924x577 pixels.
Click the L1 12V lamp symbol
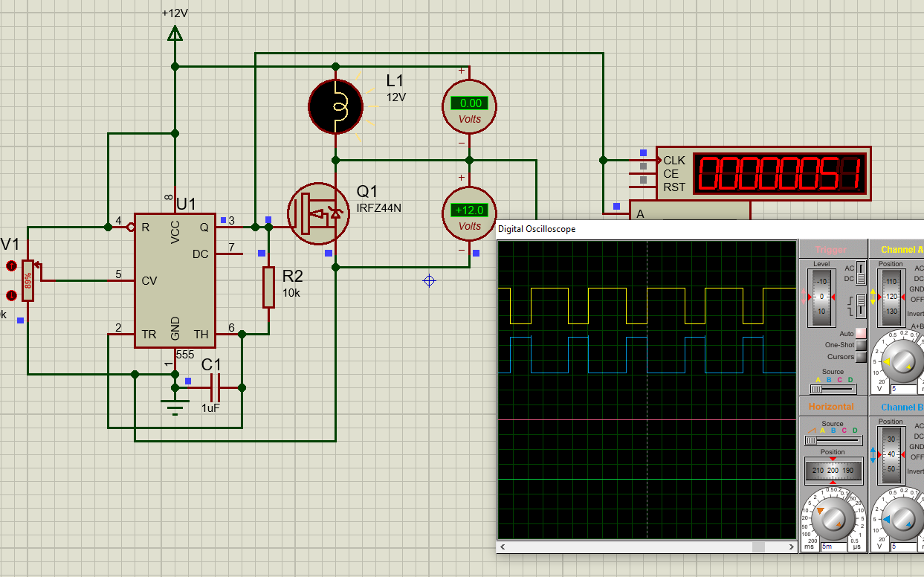click(x=335, y=106)
